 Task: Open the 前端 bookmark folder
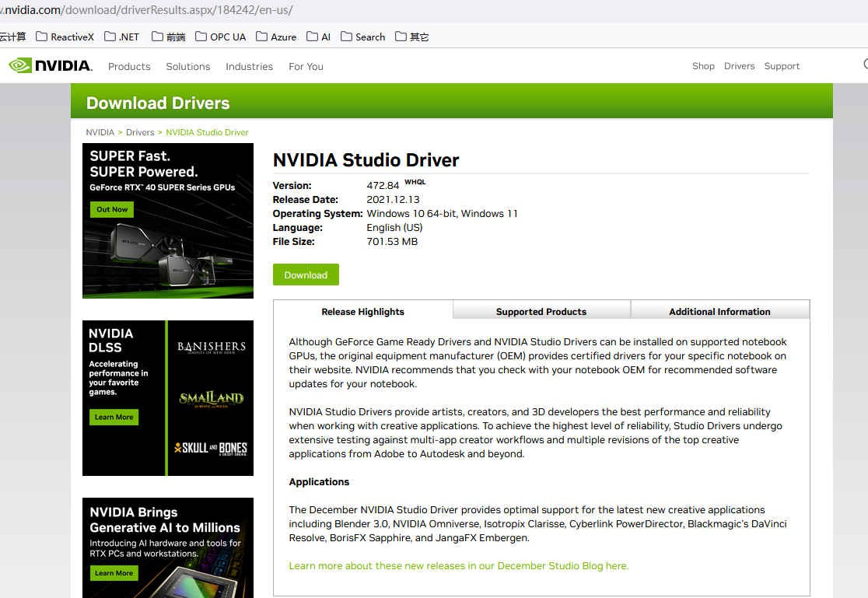click(x=168, y=37)
